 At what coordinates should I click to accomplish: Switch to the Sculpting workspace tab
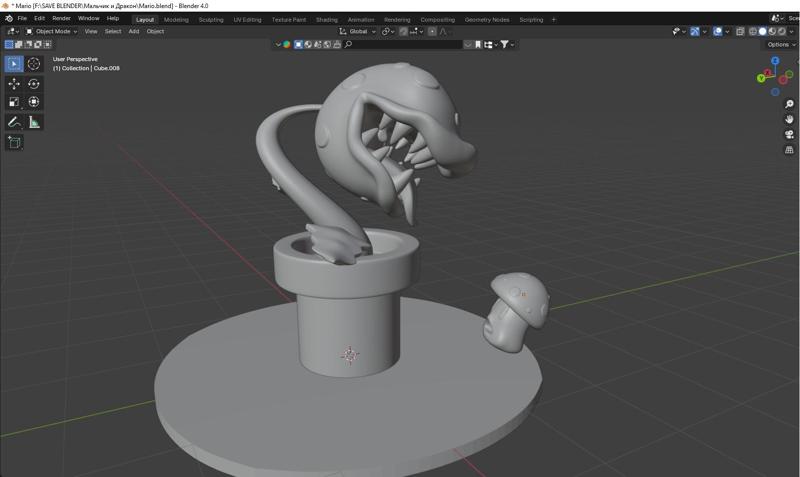(x=211, y=20)
